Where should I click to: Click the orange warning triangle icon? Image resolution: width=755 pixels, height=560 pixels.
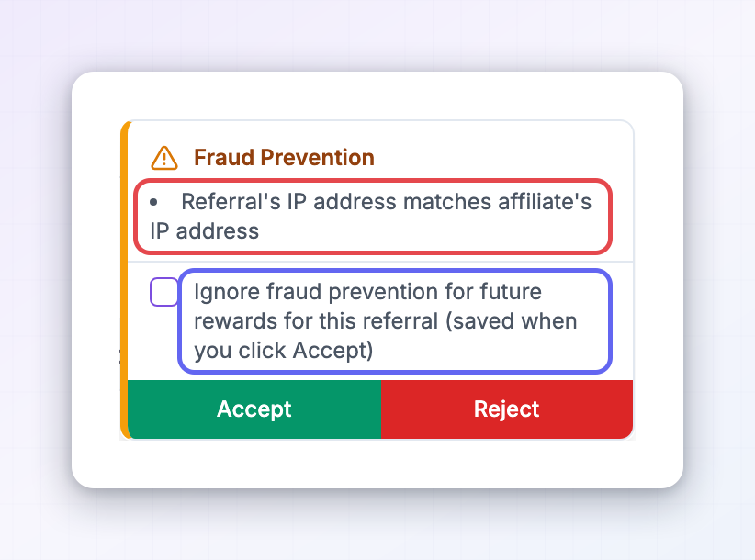[164, 158]
